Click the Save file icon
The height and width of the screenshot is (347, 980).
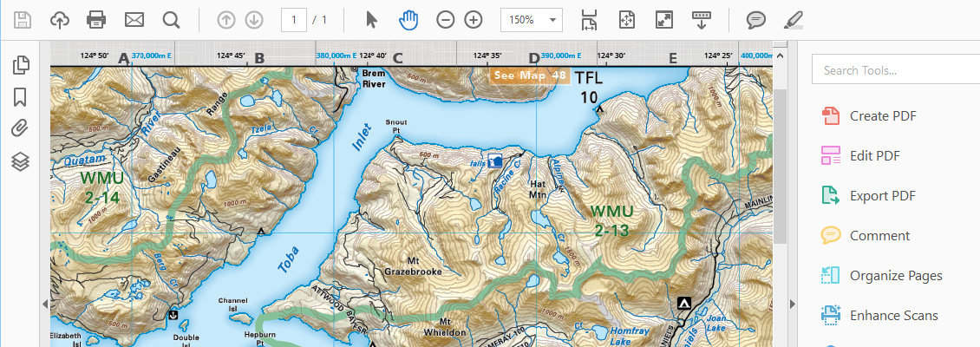click(23, 19)
